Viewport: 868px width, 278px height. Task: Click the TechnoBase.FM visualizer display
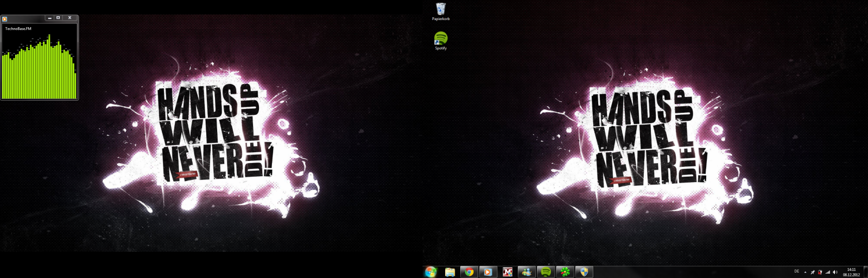39,65
